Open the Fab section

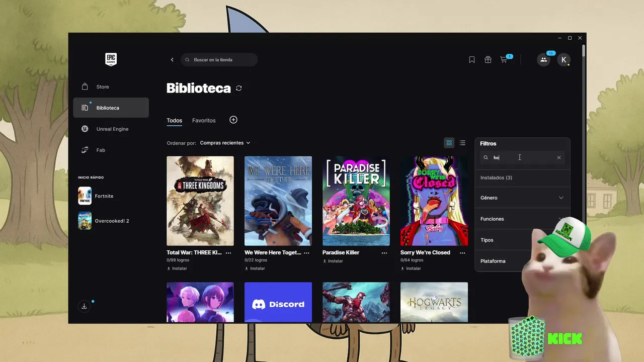coord(111,150)
